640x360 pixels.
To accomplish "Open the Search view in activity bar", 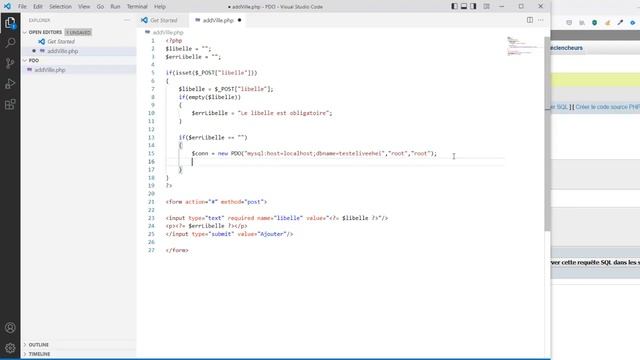I will [x=10, y=42].
